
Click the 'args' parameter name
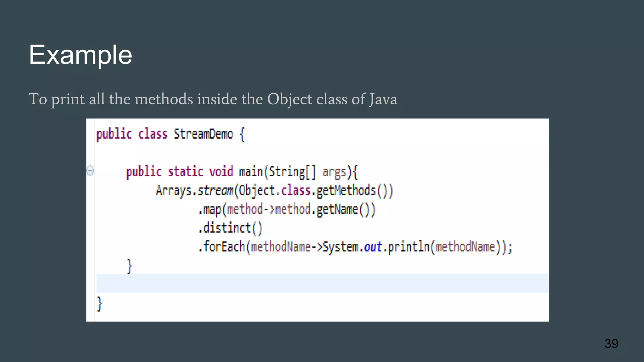click(x=334, y=172)
